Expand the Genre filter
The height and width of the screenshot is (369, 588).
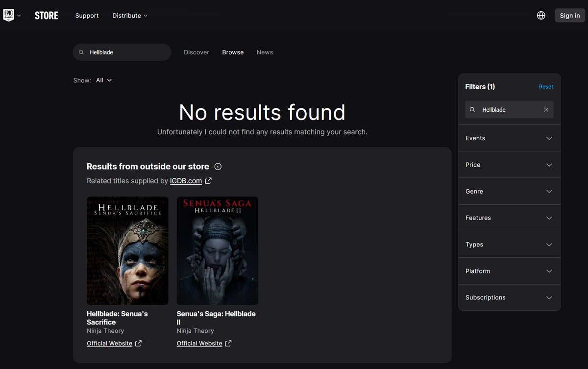(509, 192)
